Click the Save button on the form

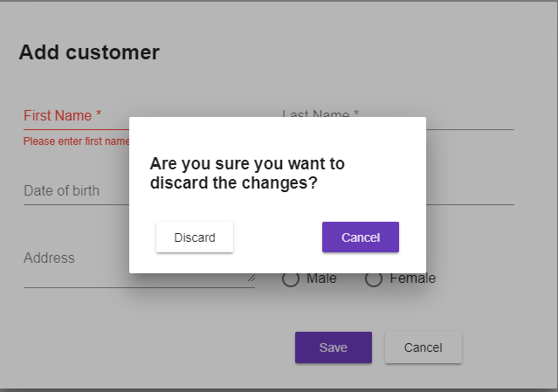333,347
